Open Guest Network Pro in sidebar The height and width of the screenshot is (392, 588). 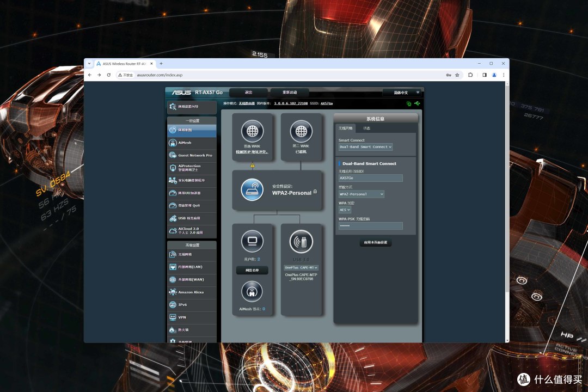click(192, 155)
